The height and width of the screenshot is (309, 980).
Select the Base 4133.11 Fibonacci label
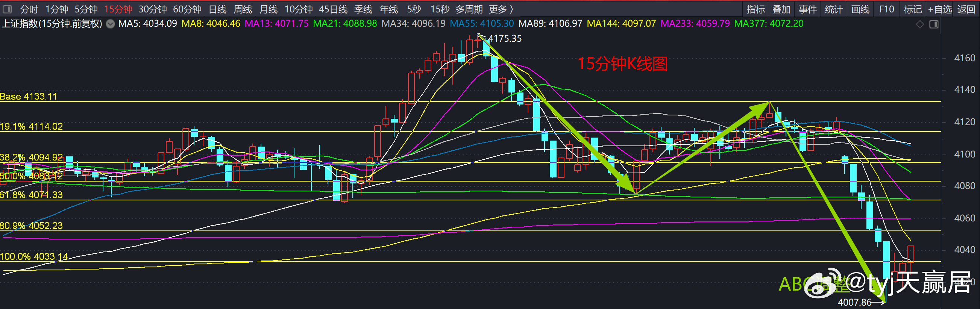pos(29,97)
